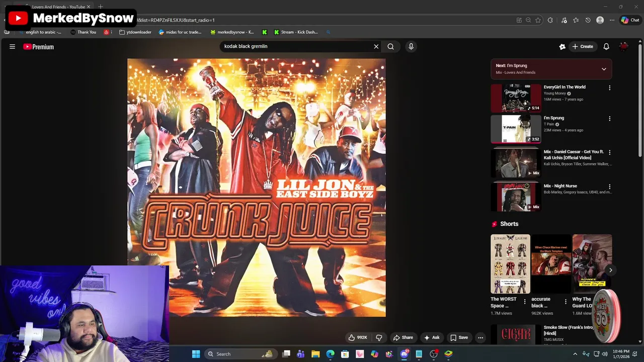This screenshot has width=644, height=362.
Task: Open The WORST Space short thumbnail
Action: (510, 264)
